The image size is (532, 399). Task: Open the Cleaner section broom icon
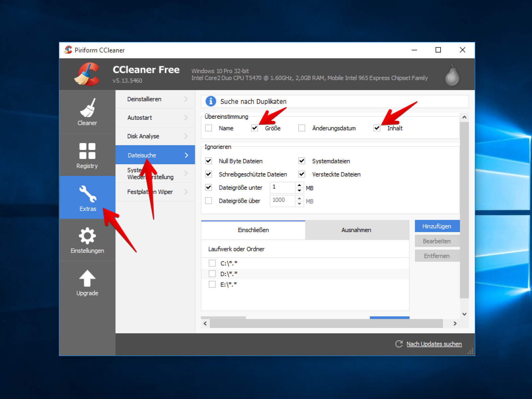pyautogui.click(x=87, y=108)
